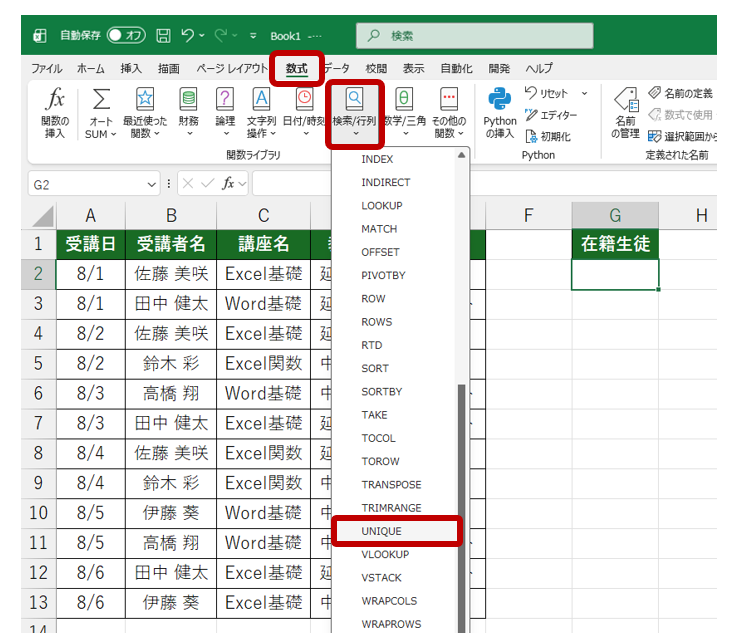
Task: Click Create from Selection (選択範囲から作成)
Action: tap(682, 136)
